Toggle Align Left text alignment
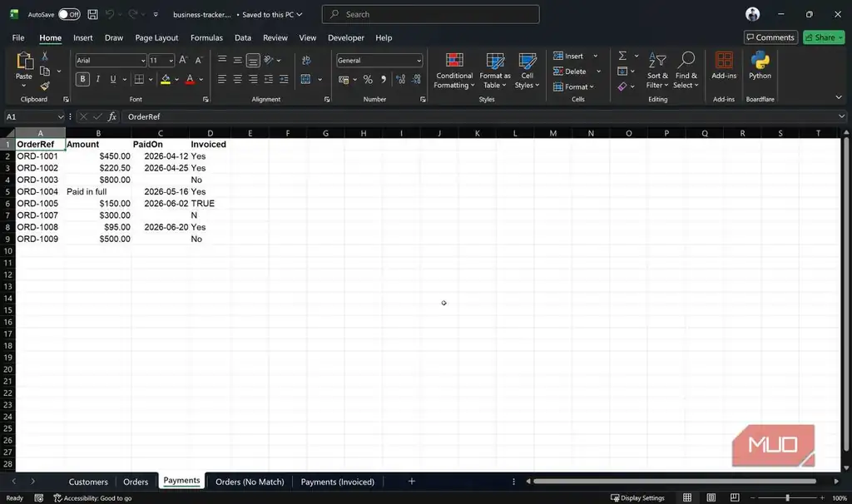 (x=221, y=79)
